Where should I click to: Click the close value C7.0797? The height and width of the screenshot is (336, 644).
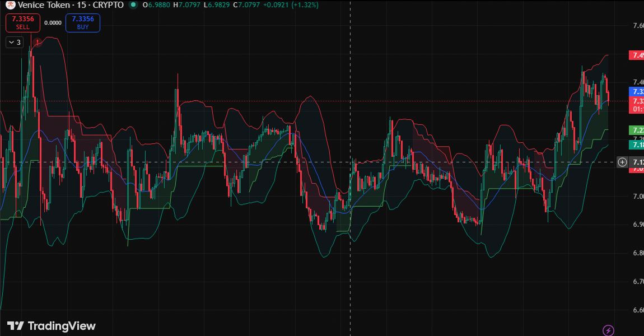click(246, 5)
